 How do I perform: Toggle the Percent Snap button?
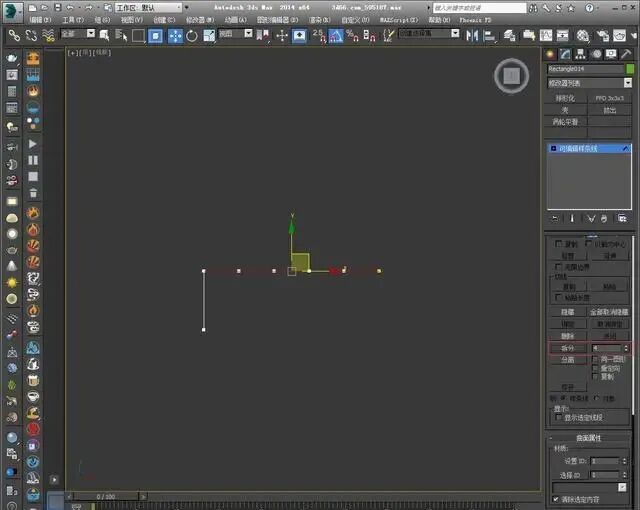click(x=352, y=36)
